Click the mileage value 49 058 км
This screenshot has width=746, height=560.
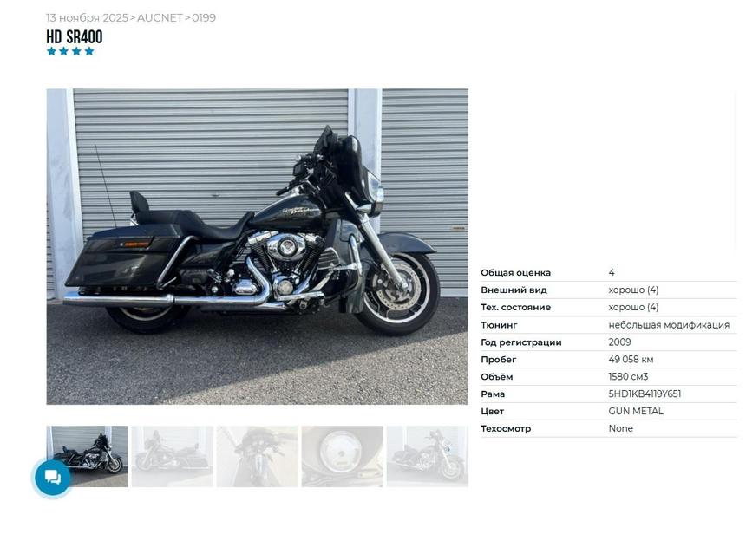[631, 360]
